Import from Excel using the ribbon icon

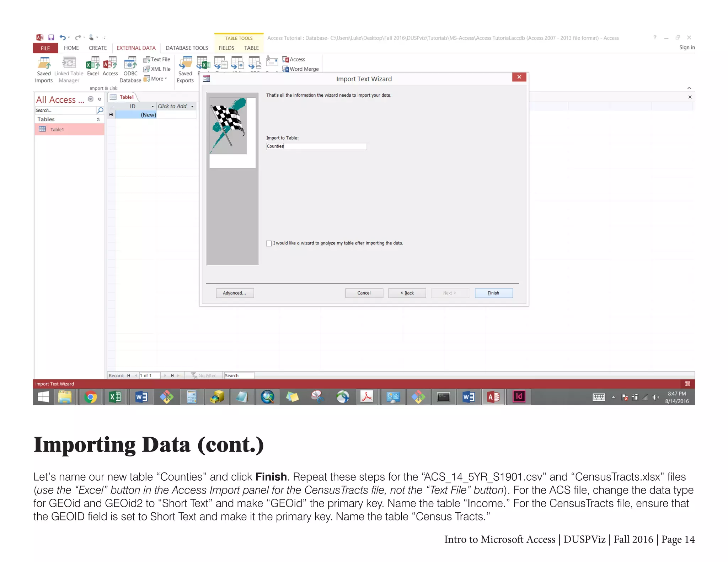click(93, 67)
